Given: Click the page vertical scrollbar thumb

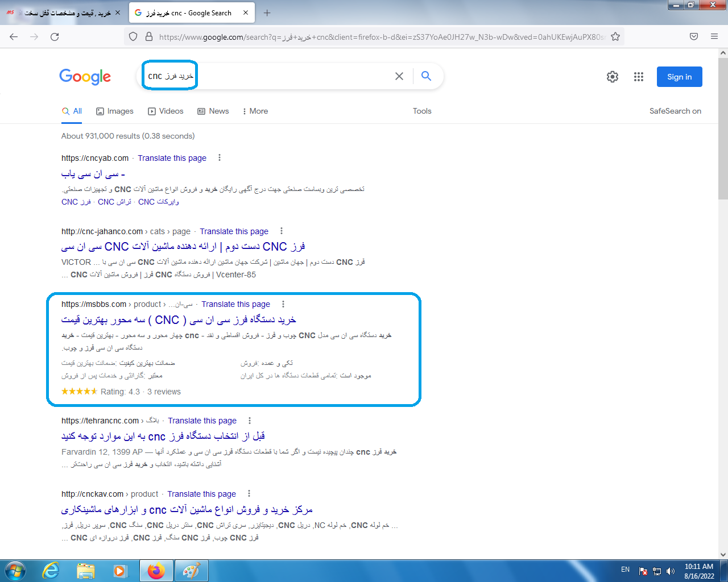Looking at the screenshot, I should [723, 128].
